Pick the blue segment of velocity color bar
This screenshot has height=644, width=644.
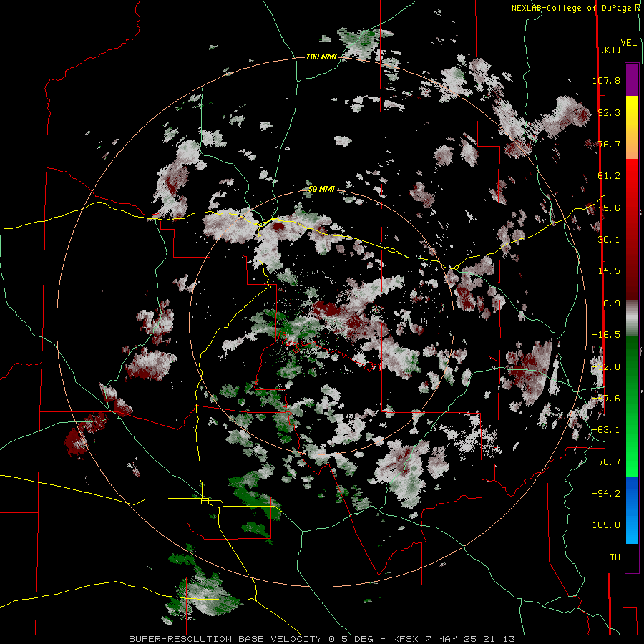coord(632,510)
